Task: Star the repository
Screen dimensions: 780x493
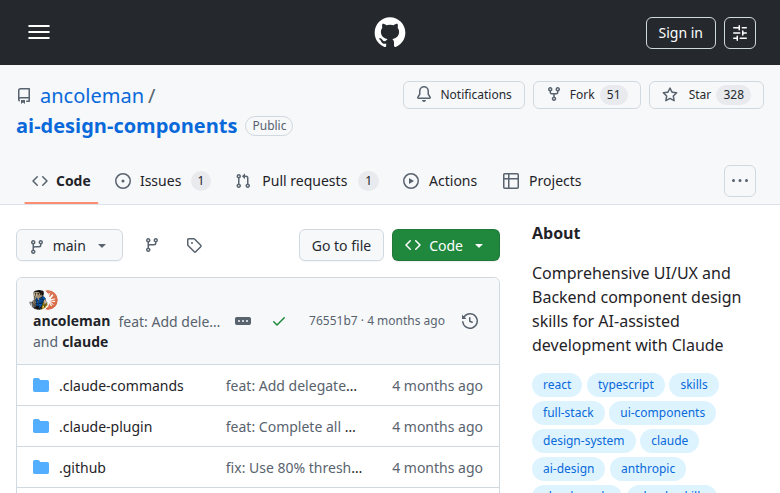Action: 706,95
